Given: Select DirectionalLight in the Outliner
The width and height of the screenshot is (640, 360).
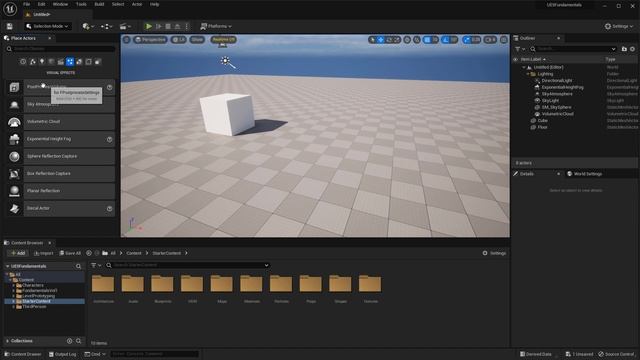Looking at the screenshot, I should tap(557, 81).
